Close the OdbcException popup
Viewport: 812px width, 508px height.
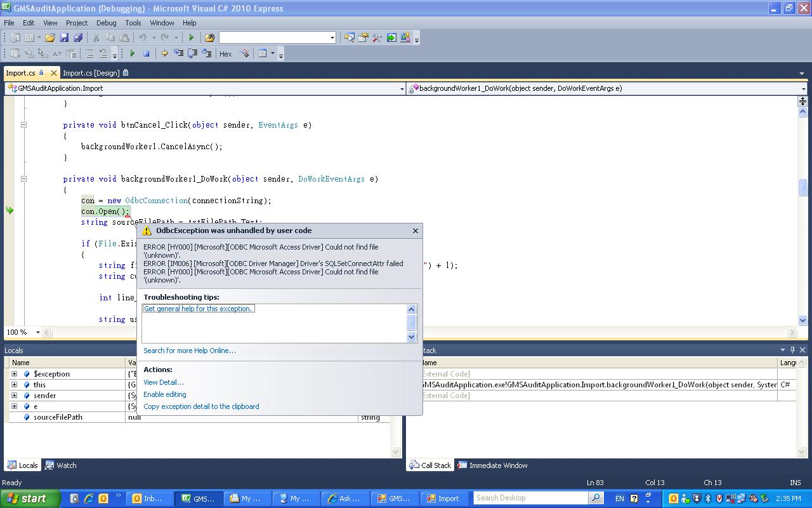416,231
